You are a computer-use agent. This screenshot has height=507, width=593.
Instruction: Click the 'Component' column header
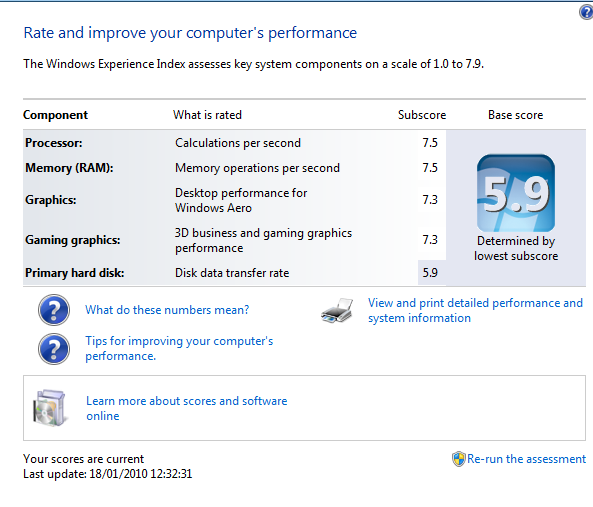(x=56, y=115)
